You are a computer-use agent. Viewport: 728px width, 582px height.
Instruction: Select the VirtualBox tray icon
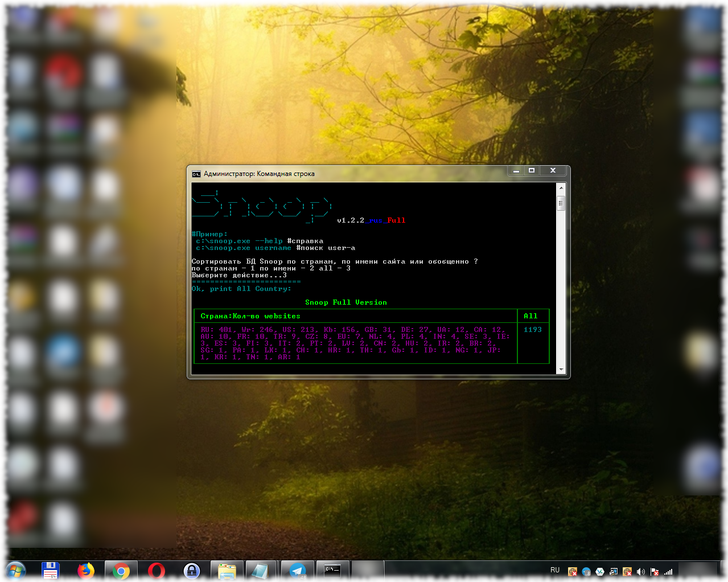point(599,571)
